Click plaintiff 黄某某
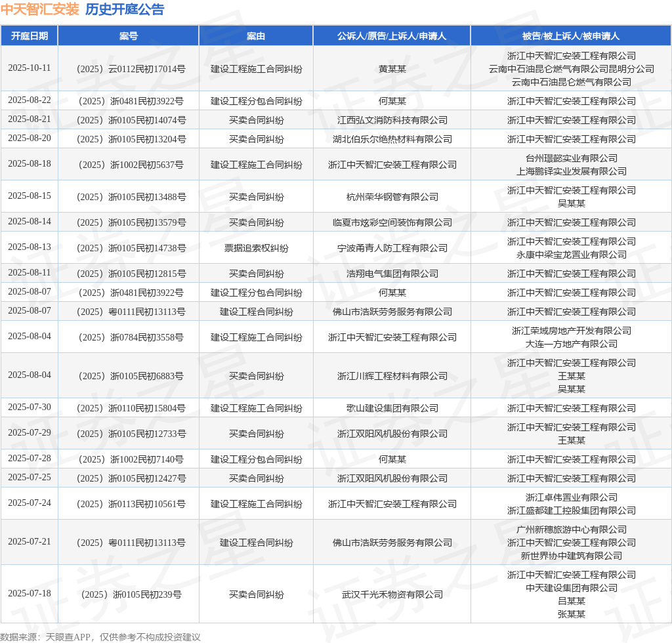672x643 pixels. [x=392, y=69]
